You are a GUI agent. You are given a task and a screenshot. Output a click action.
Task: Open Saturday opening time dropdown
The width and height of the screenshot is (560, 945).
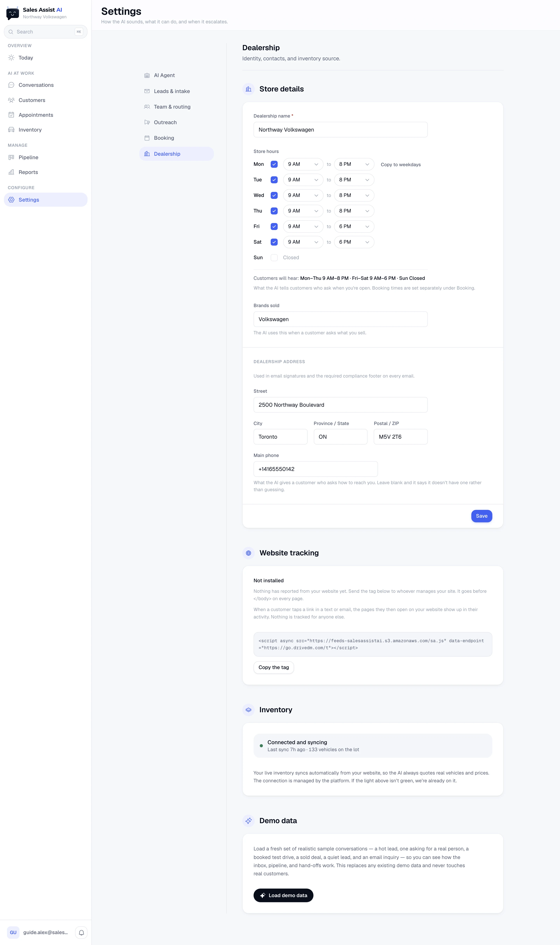303,242
